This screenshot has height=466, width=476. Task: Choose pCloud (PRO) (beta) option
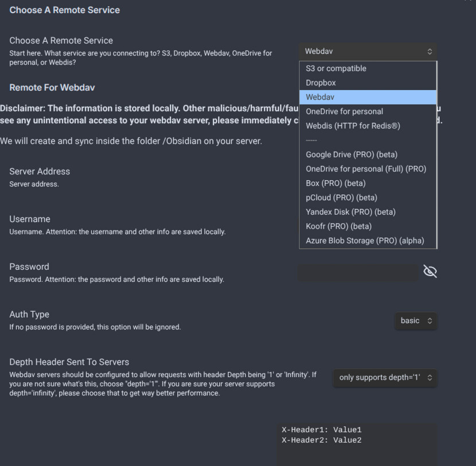341,197
